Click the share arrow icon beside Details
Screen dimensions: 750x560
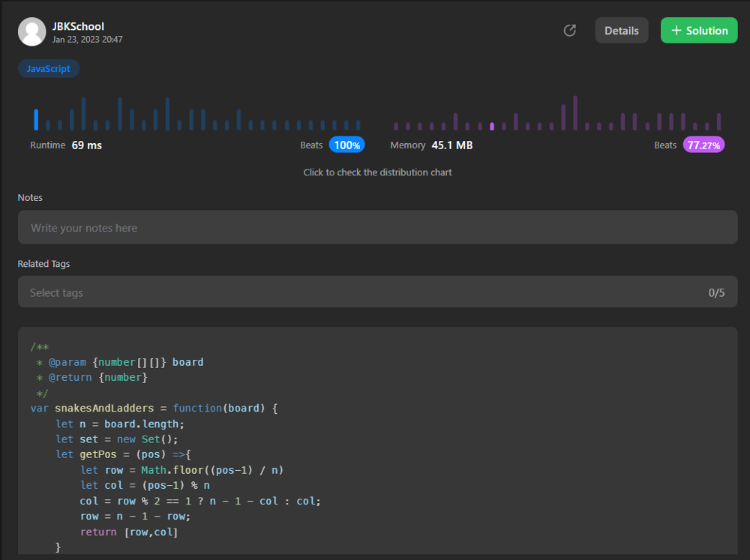(x=570, y=31)
